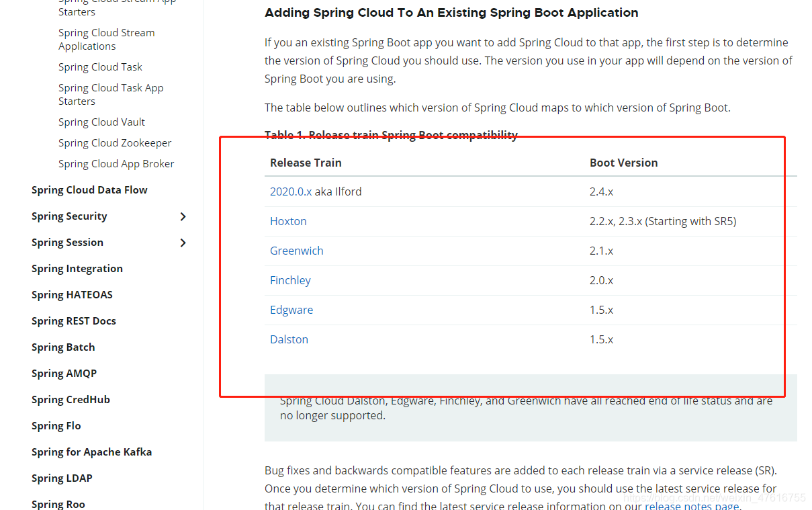Image resolution: width=812 pixels, height=510 pixels.
Task: Follow the Finchley release train link
Action: coord(290,280)
